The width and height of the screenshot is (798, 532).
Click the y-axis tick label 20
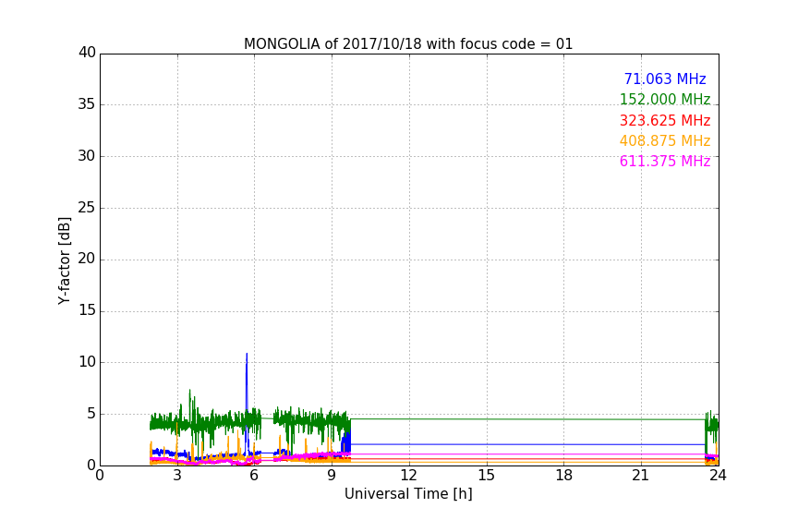point(87,260)
